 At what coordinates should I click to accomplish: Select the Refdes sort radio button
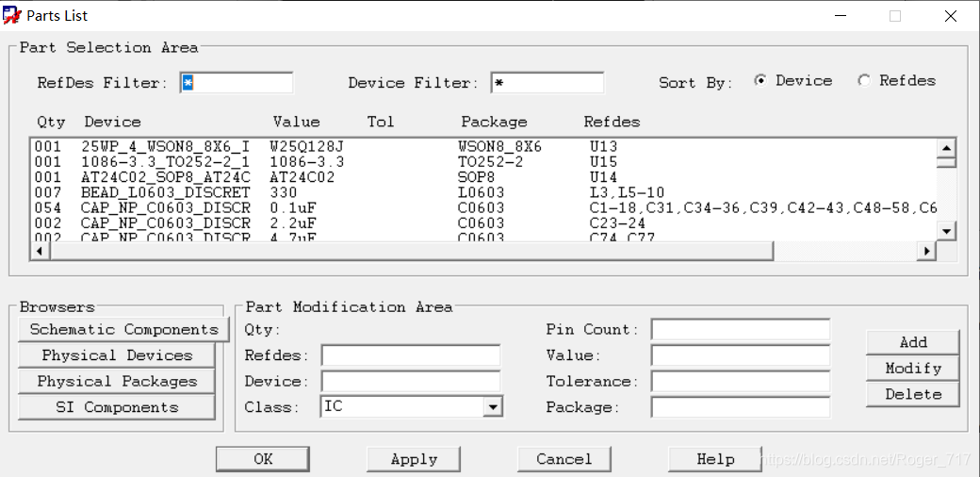point(864,81)
